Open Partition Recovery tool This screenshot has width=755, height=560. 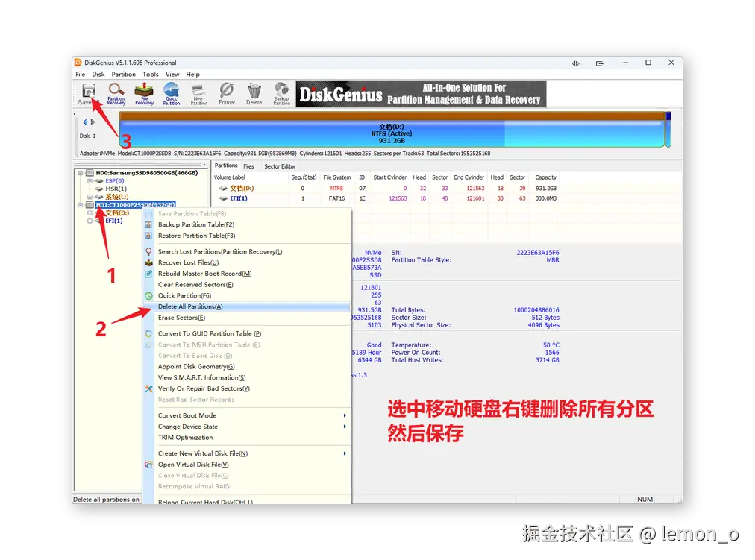click(116, 94)
